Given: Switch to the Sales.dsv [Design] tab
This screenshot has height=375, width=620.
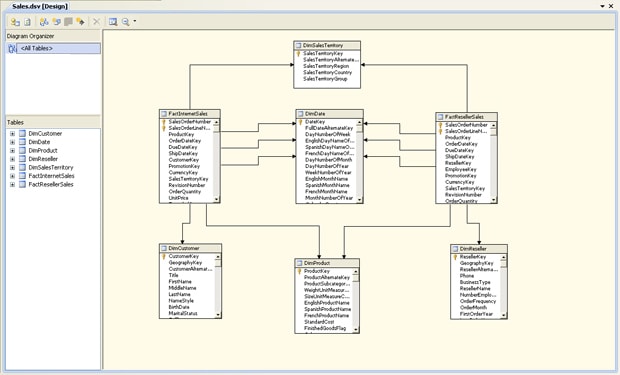Looking at the screenshot, I should pyautogui.click(x=40, y=6).
